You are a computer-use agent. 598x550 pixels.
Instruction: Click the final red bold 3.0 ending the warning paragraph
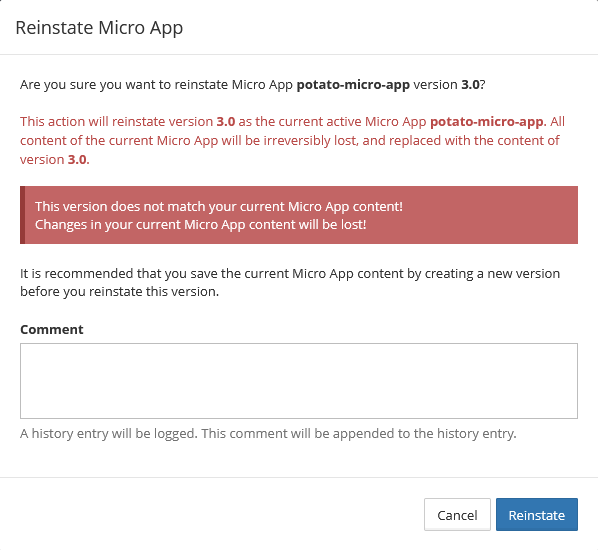(x=77, y=160)
